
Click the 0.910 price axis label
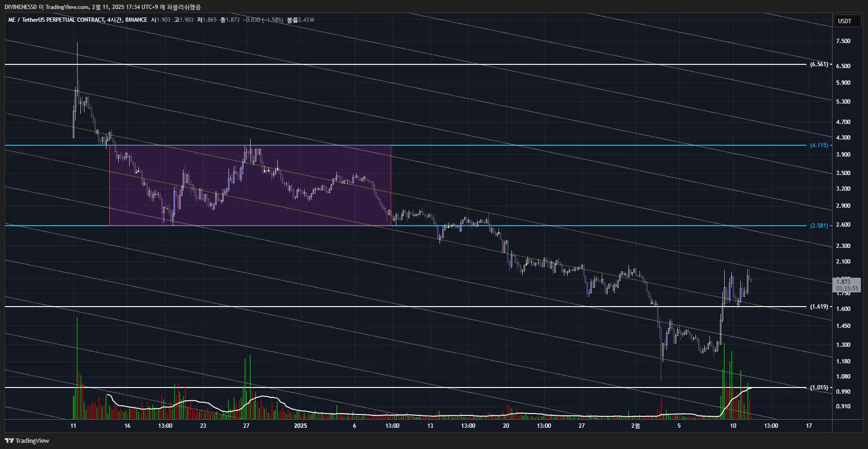843,406
